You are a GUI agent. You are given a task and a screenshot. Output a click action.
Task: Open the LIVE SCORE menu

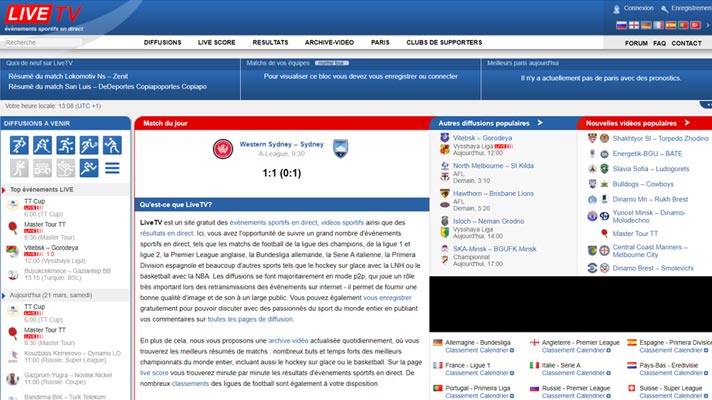pyautogui.click(x=217, y=42)
